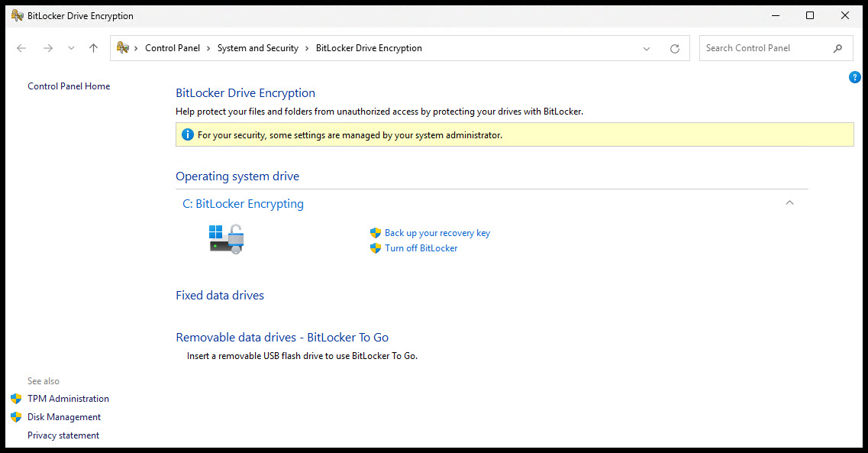Click the up navigation arrow
This screenshot has width=868, height=453.
(x=93, y=47)
